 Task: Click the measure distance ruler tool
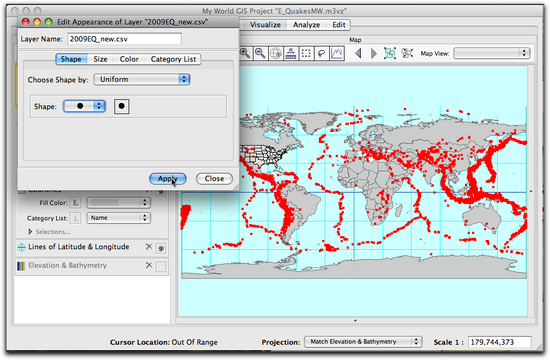(291, 53)
